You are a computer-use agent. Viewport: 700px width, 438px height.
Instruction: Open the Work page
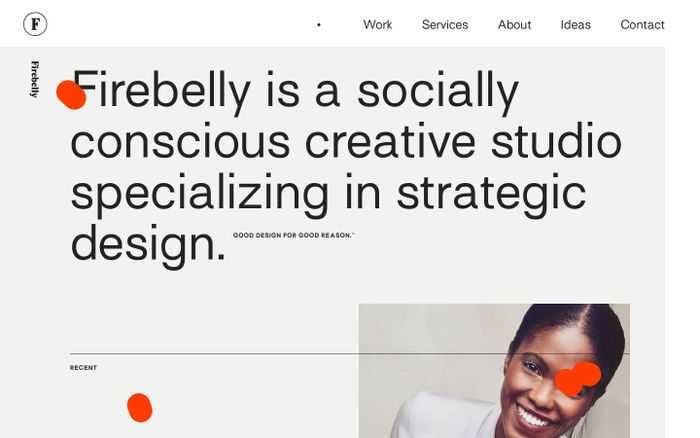(x=377, y=25)
